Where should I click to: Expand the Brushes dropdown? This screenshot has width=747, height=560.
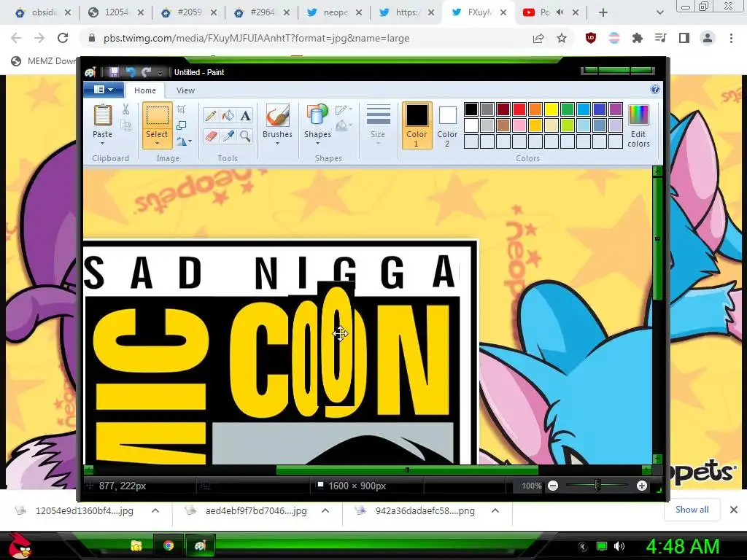(x=277, y=144)
